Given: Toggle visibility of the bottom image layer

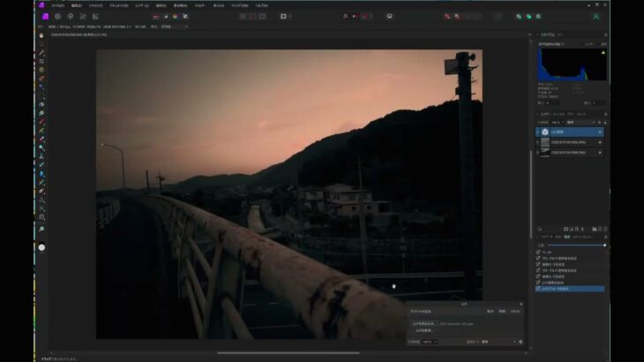Looking at the screenshot, I should coord(600,153).
